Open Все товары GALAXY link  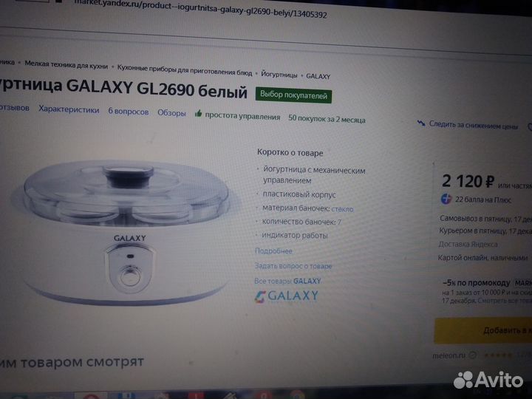287,281
